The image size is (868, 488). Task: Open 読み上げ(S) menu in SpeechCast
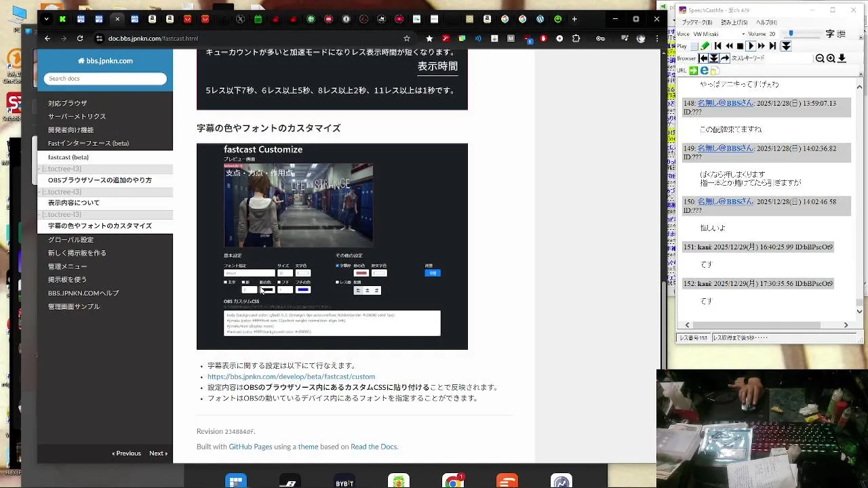click(x=734, y=22)
